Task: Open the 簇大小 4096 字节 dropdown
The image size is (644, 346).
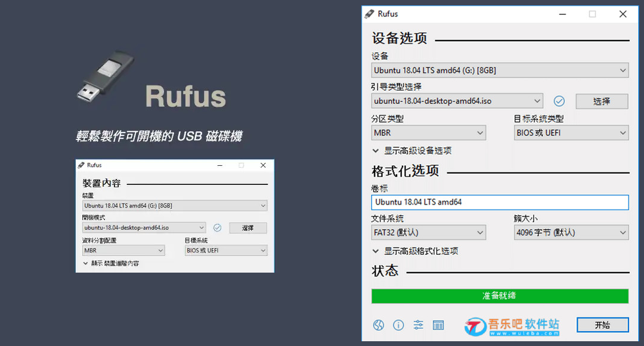Action: (571, 233)
